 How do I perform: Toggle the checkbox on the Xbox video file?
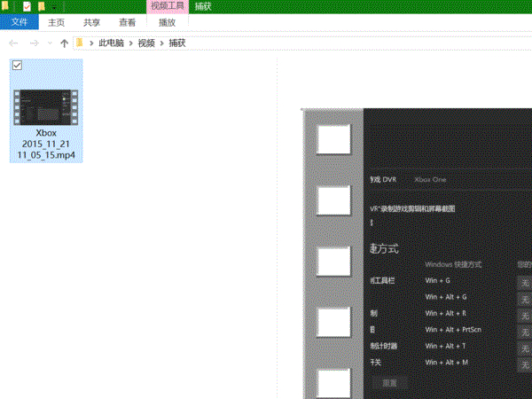tap(17, 66)
